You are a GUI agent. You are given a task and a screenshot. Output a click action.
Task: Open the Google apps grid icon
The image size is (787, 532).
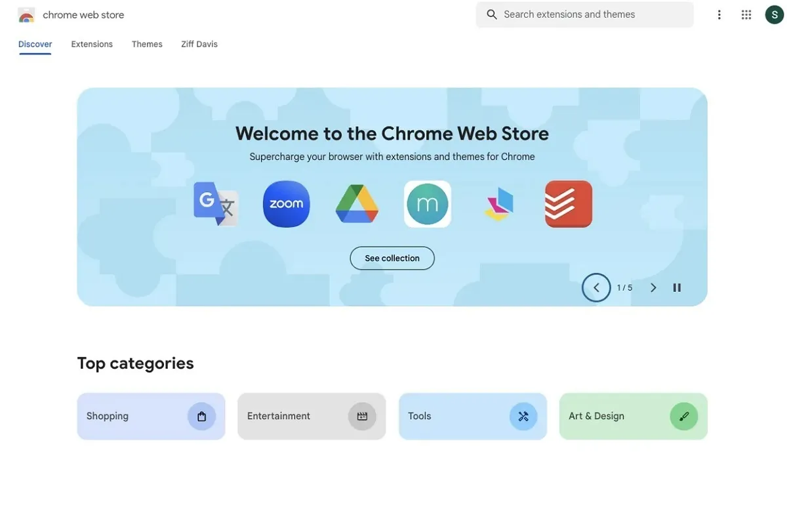pyautogui.click(x=746, y=14)
